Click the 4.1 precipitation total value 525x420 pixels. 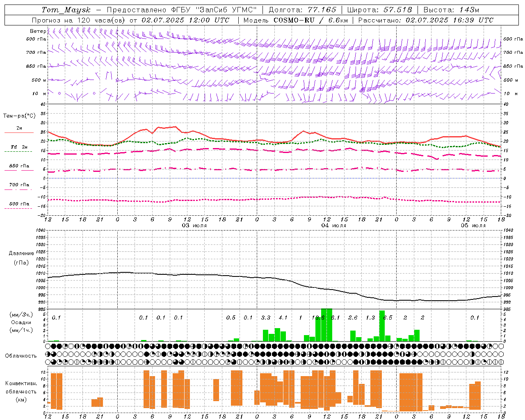tap(283, 317)
